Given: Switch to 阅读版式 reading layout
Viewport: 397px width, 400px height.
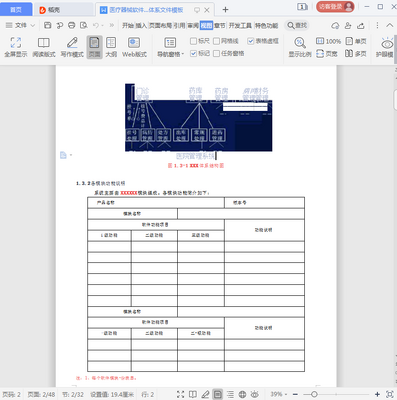Looking at the screenshot, I should coord(44,47).
